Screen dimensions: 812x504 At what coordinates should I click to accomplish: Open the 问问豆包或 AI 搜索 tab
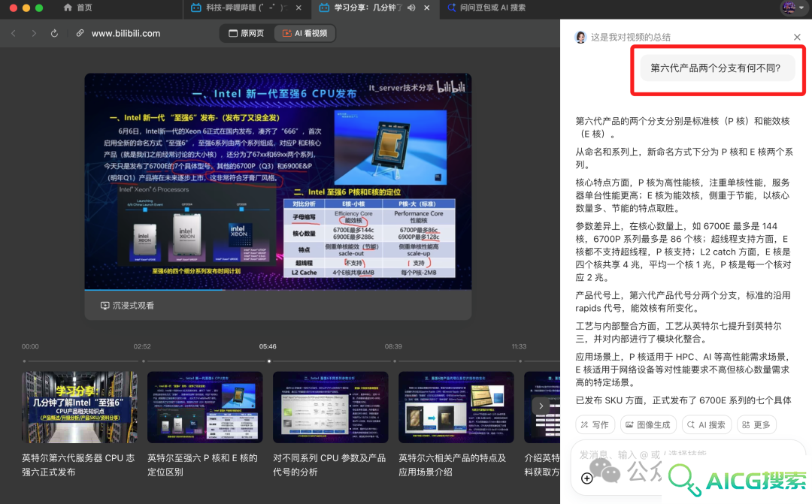[486, 8]
